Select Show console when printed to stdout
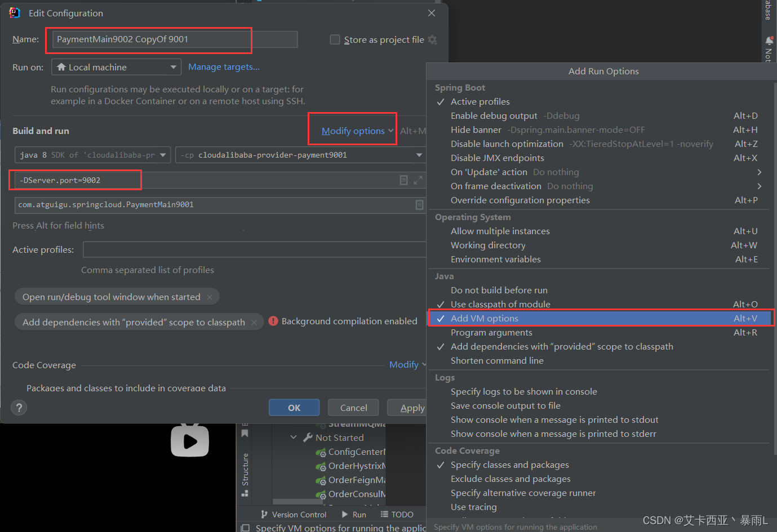 pyautogui.click(x=599, y=419)
